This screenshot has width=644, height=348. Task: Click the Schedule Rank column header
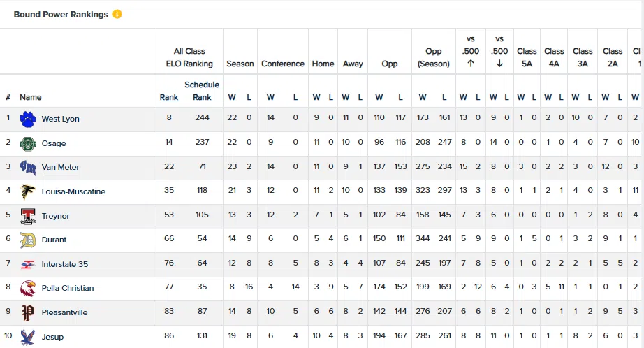pos(202,91)
